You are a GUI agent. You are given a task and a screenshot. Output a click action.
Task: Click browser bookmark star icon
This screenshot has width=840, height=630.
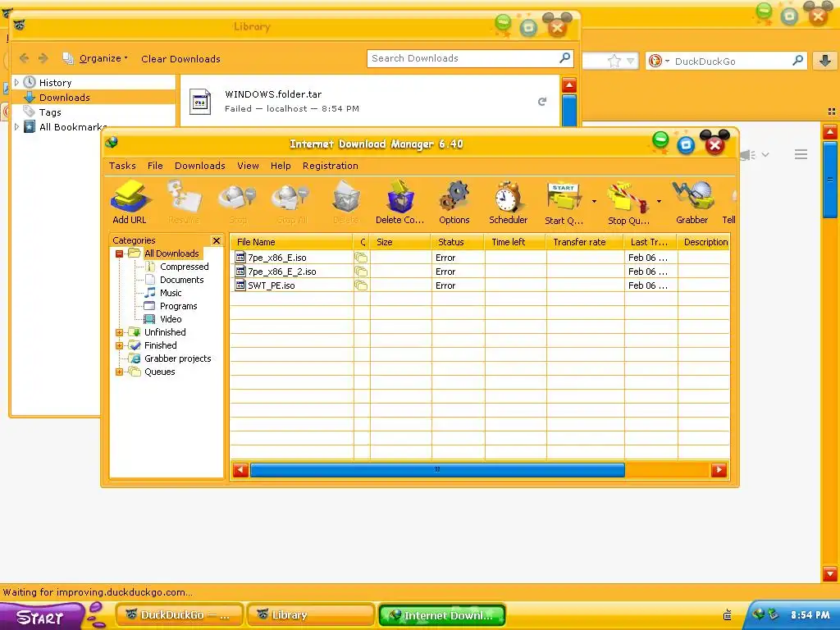click(614, 61)
